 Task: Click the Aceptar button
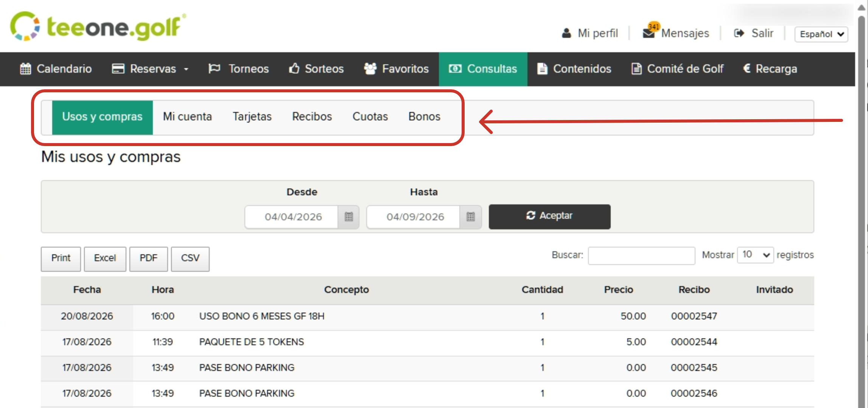point(549,216)
